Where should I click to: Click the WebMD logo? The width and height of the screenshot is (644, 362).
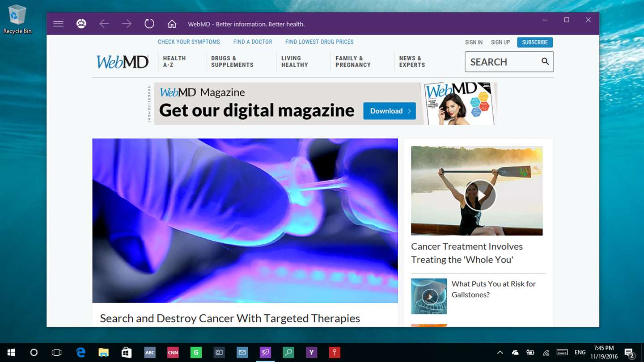click(123, 62)
